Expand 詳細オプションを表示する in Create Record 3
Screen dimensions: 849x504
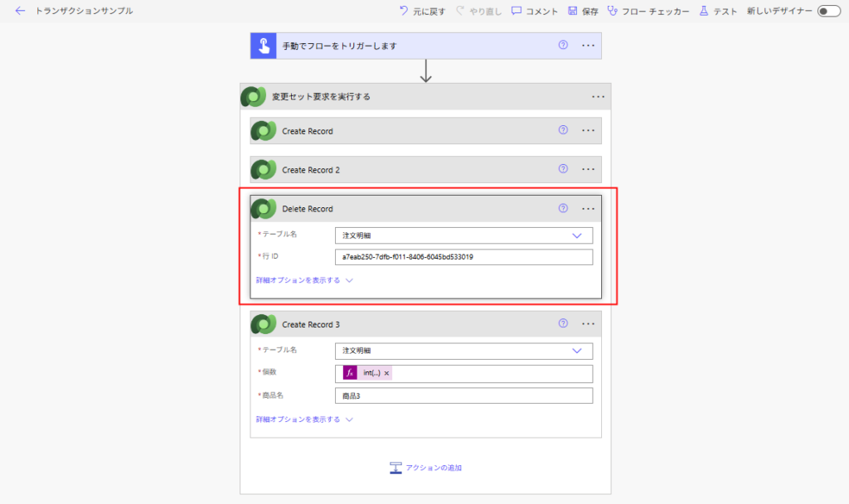(x=304, y=419)
